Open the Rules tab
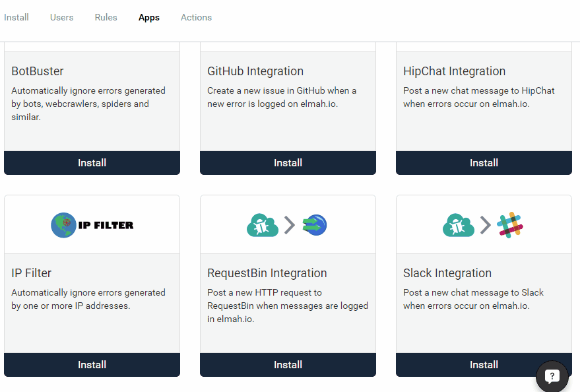 pos(106,17)
